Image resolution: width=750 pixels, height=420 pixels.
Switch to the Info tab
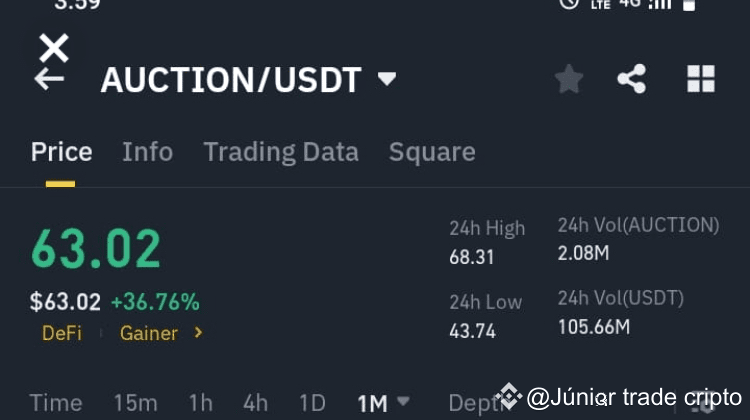147,152
